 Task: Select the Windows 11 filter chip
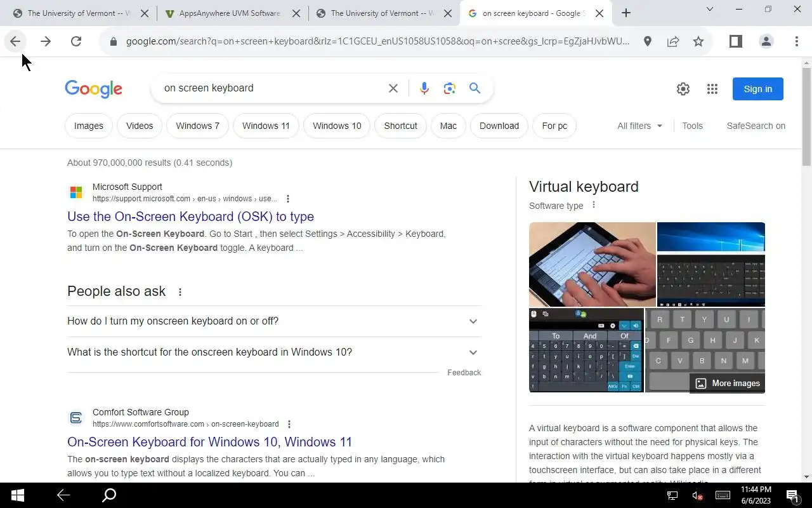(x=266, y=126)
